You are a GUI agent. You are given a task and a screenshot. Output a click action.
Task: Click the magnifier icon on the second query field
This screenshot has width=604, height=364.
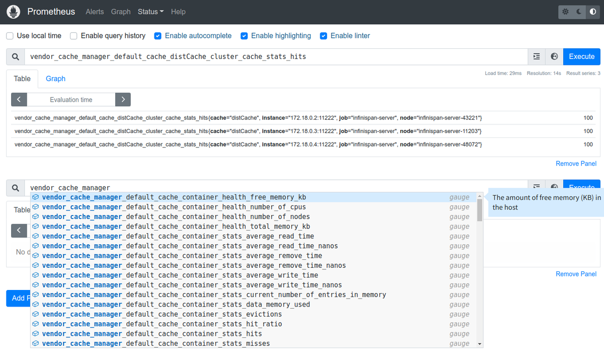coord(15,187)
